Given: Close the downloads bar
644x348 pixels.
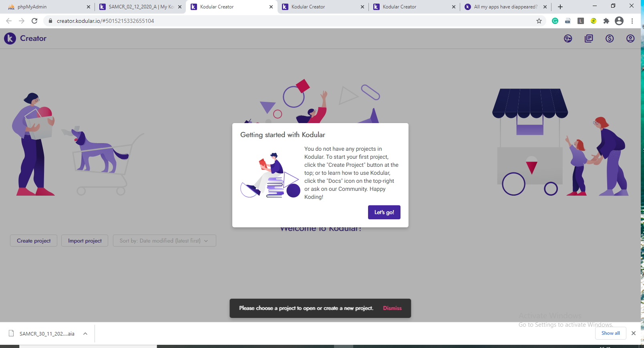Looking at the screenshot, I should (x=634, y=333).
